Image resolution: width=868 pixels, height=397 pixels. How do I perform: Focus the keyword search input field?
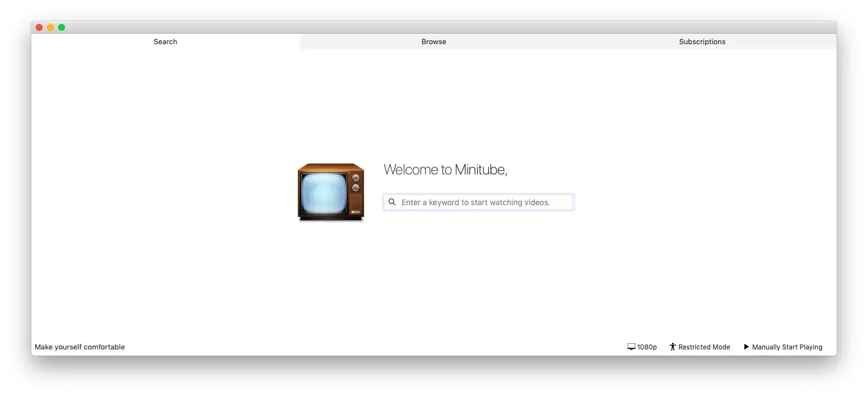pos(479,202)
